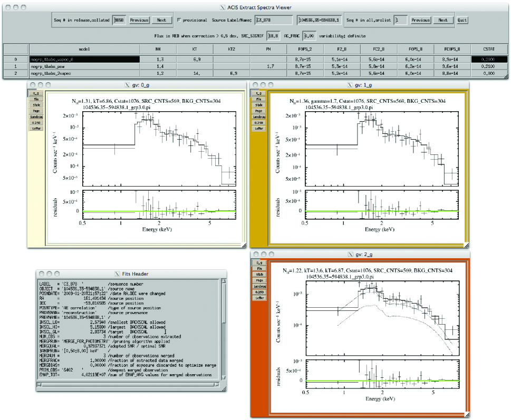511x420 pixels.
Task: Click the SRC_SIGNIF value field
Action: pyautogui.click(x=273, y=36)
